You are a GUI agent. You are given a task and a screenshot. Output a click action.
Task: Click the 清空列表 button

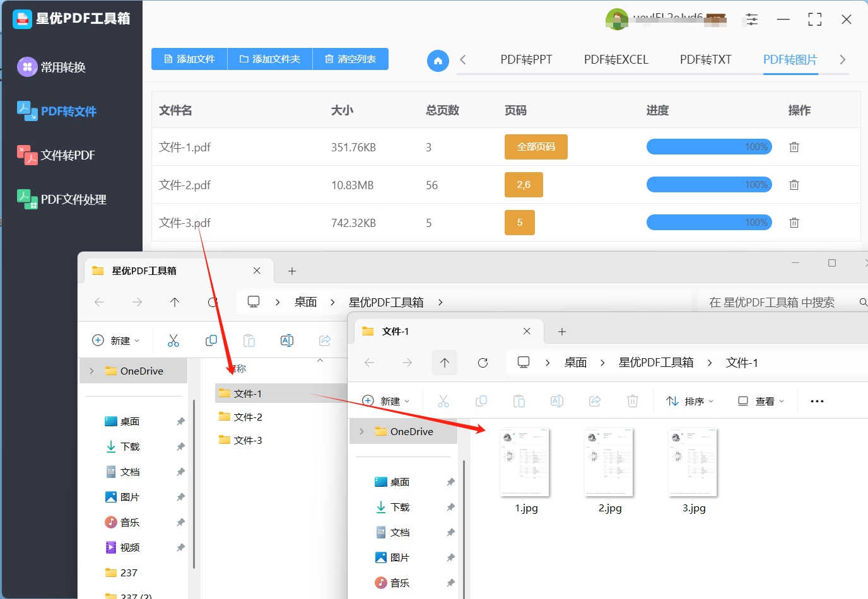(351, 59)
